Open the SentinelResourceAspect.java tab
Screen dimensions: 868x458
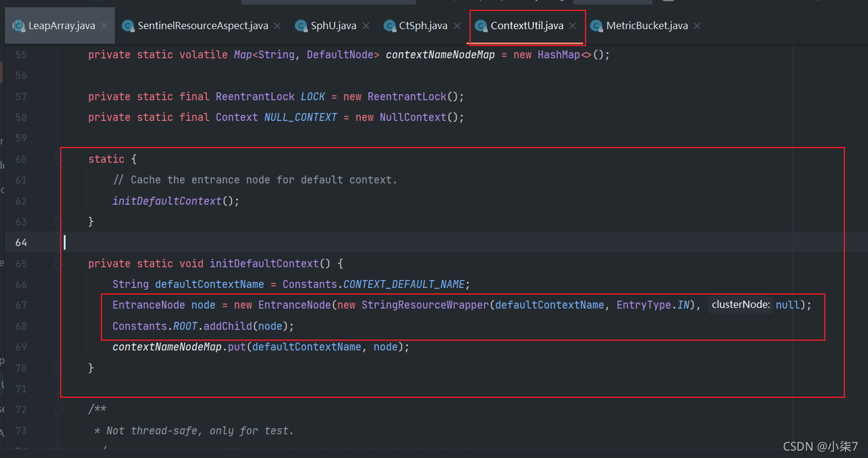[202, 26]
